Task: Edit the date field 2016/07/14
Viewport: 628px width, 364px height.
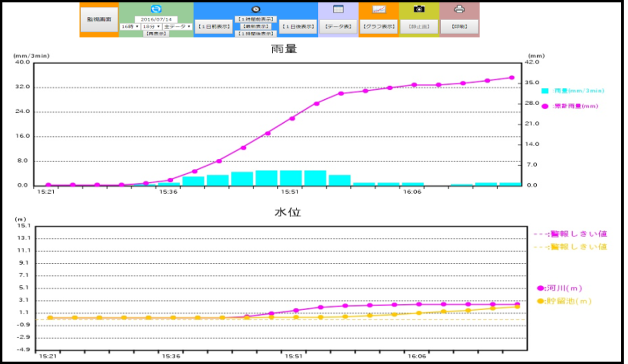Action: coord(156,20)
